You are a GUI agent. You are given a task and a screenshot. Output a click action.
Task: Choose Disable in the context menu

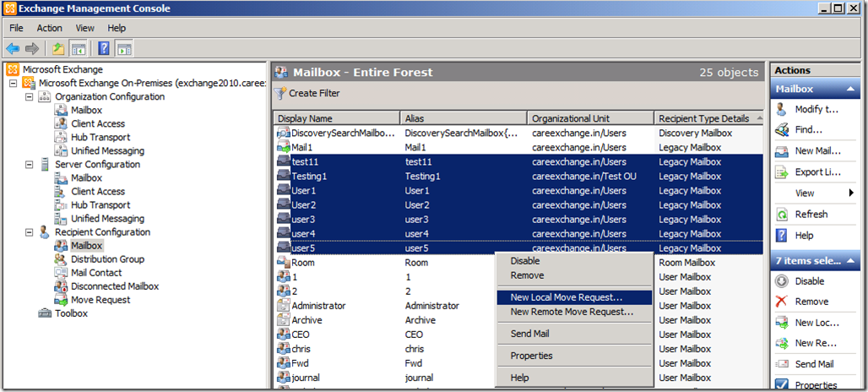[x=574, y=261]
